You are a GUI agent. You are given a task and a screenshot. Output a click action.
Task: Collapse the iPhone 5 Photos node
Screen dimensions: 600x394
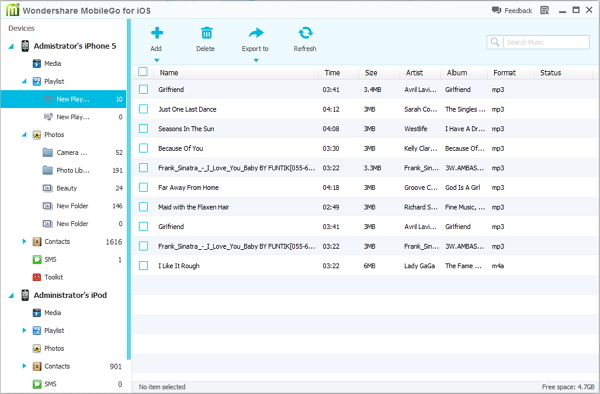pyautogui.click(x=24, y=135)
